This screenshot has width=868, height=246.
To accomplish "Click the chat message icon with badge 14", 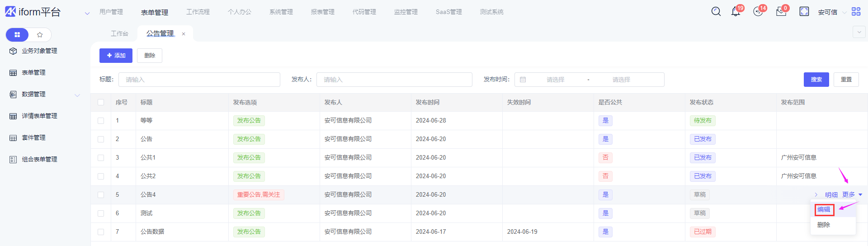I will tap(758, 12).
